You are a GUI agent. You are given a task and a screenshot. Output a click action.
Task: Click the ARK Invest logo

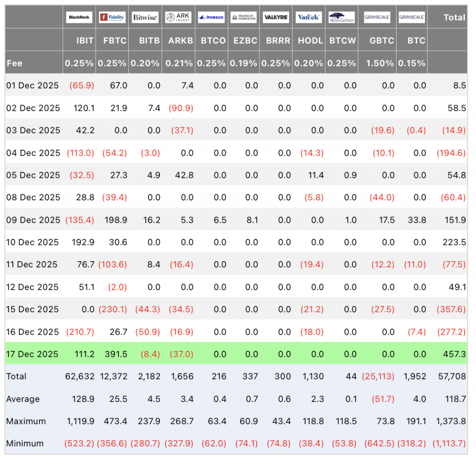178,17
